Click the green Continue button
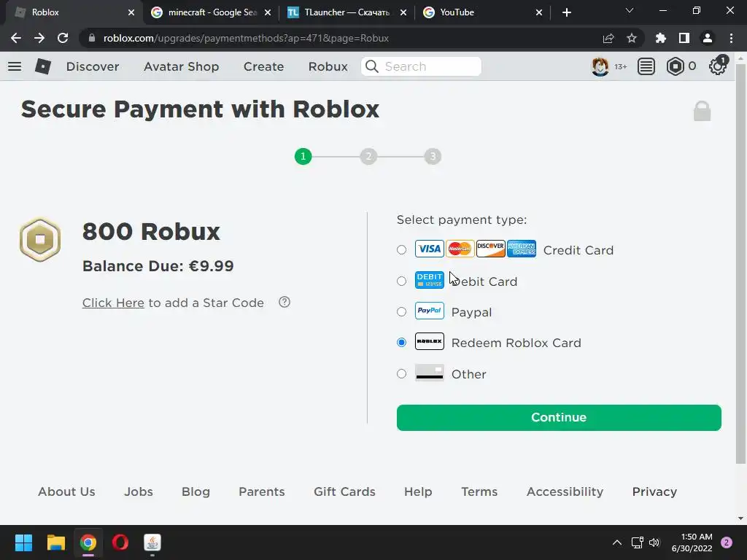The height and width of the screenshot is (560, 747). tap(559, 418)
